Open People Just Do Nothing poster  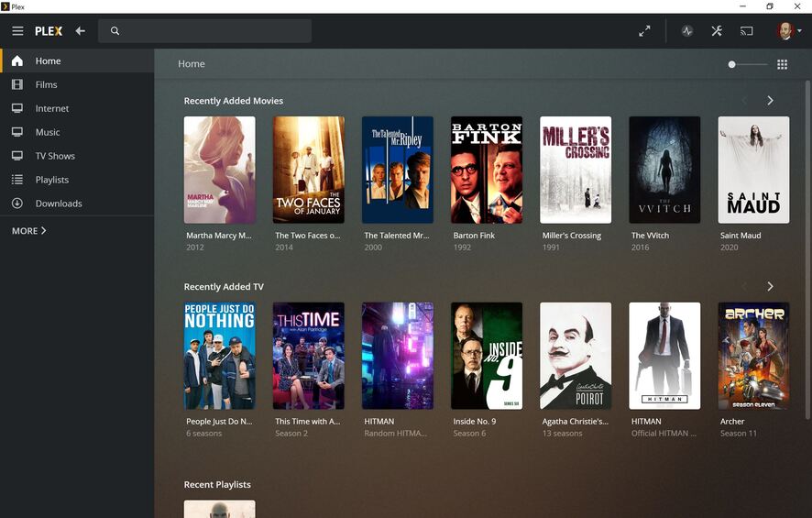pyautogui.click(x=220, y=356)
